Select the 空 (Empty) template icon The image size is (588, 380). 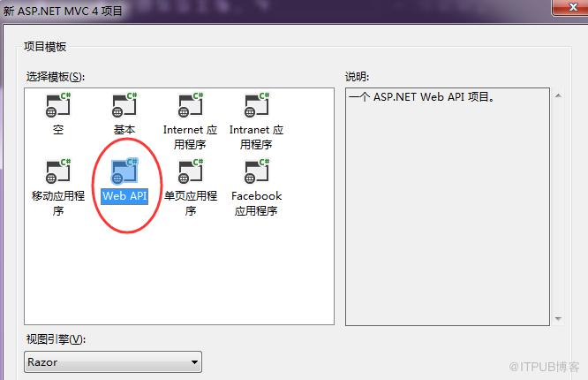[x=58, y=105]
